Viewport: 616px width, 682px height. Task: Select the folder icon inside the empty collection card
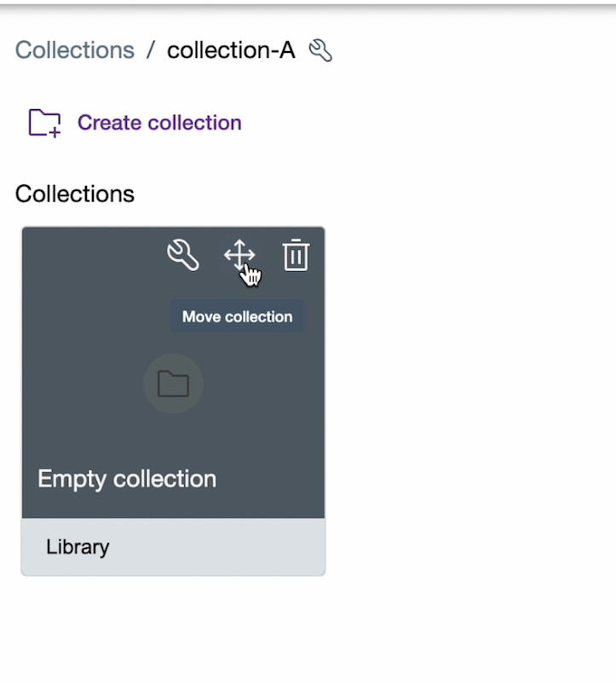tap(173, 384)
